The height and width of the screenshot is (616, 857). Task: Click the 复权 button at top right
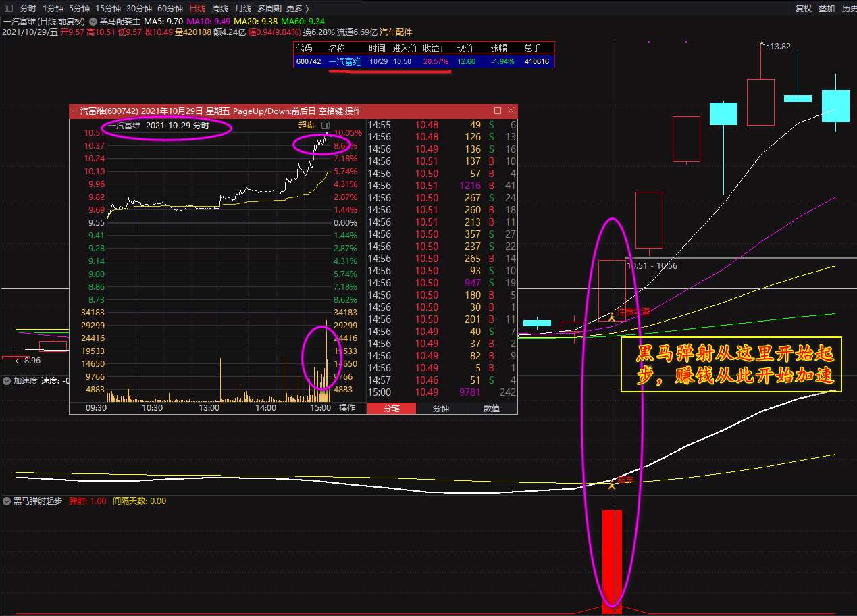coord(804,9)
